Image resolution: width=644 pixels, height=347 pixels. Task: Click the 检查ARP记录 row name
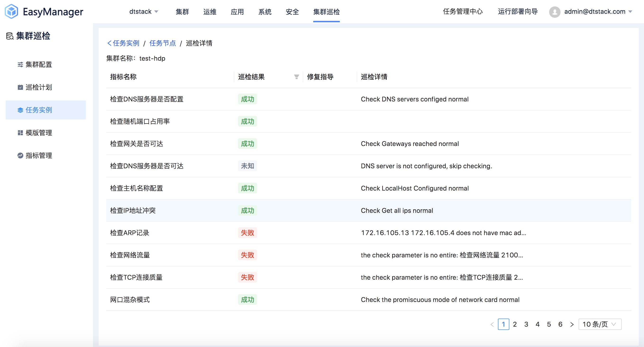[129, 233]
